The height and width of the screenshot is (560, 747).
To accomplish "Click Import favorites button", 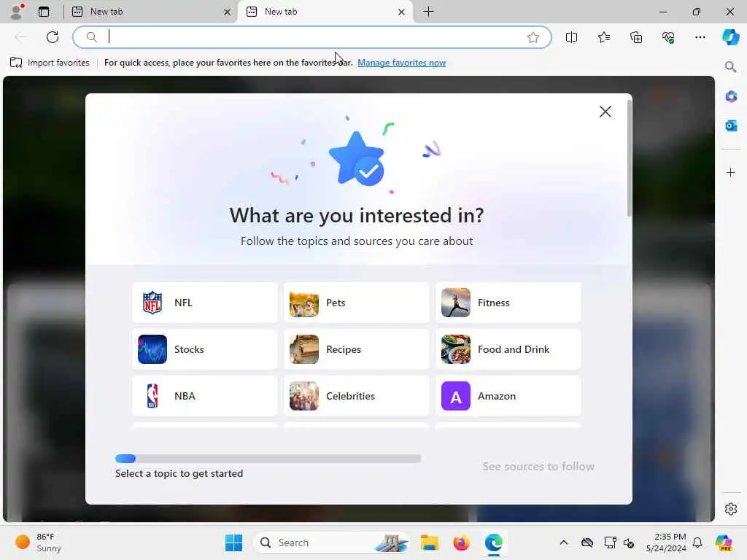I will pyautogui.click(x=50, y=63).
